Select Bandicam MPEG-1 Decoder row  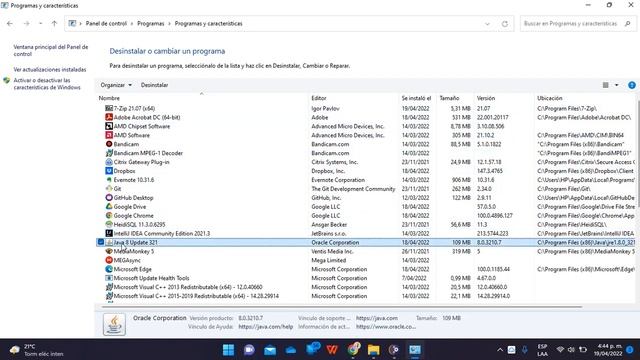[365, 153]
